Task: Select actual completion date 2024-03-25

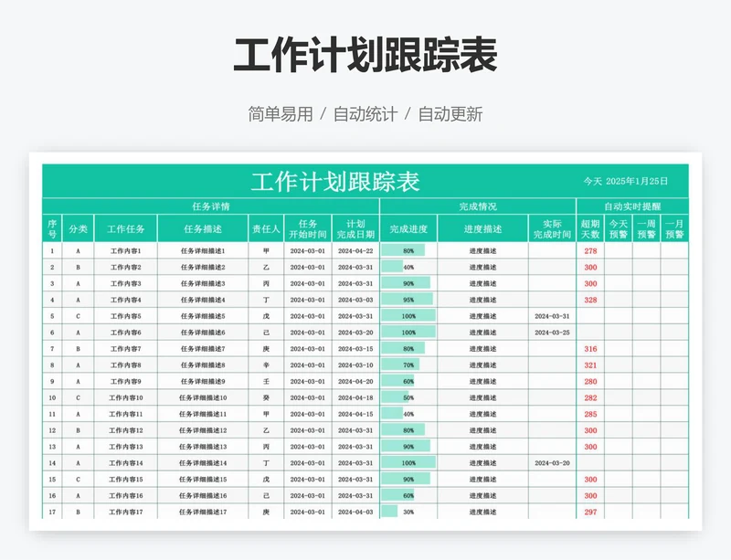Action: pos(553,333)
